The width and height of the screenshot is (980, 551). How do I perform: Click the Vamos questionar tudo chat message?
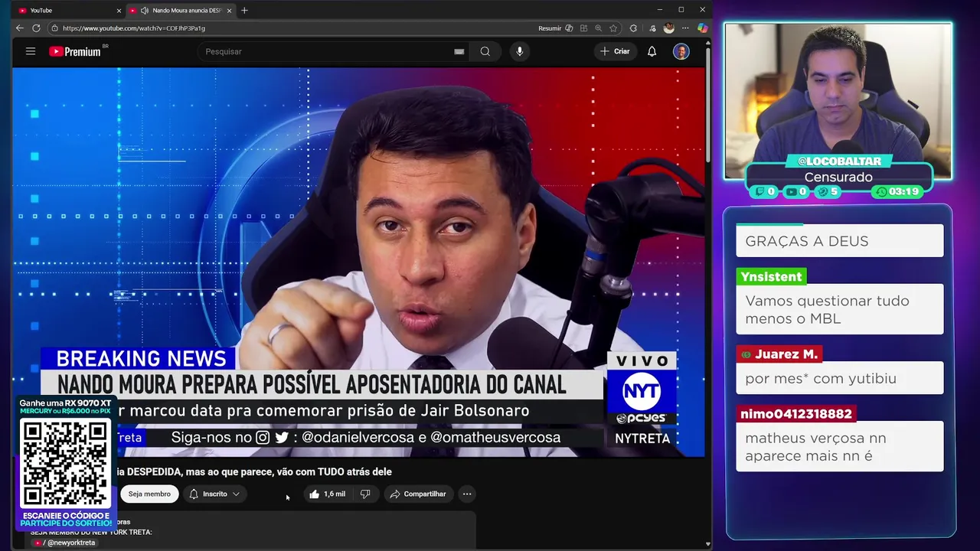(x=840, y=309)
